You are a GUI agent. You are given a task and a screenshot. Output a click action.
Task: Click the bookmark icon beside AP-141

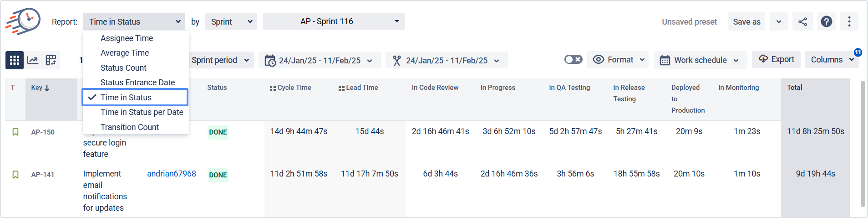pos(15,175)
